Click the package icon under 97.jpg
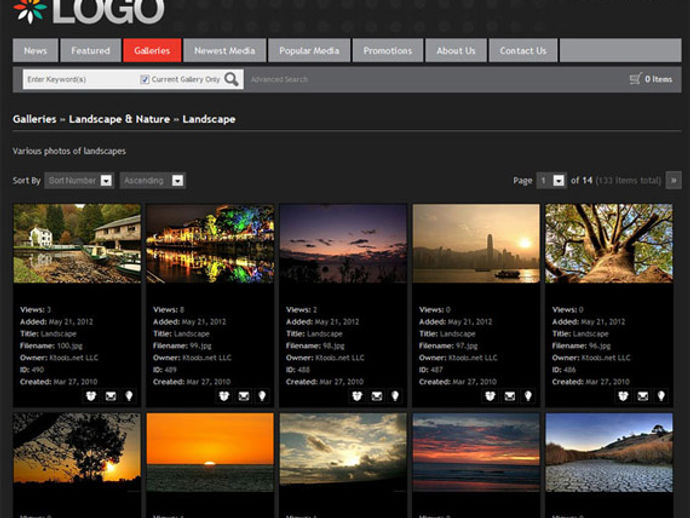This screenshot has height=518, width=690. click(x=490, y=396)
